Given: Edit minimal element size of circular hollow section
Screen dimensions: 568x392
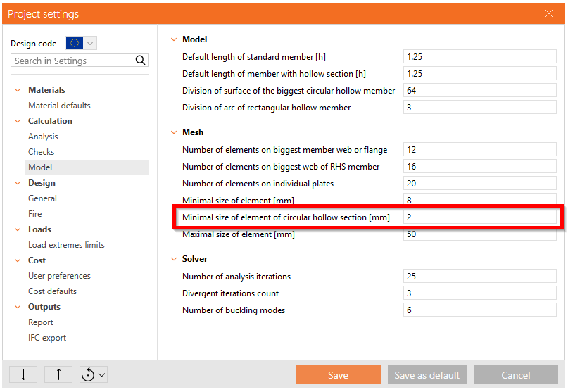Looking at the screenshot, I should (x=479, y=217).
